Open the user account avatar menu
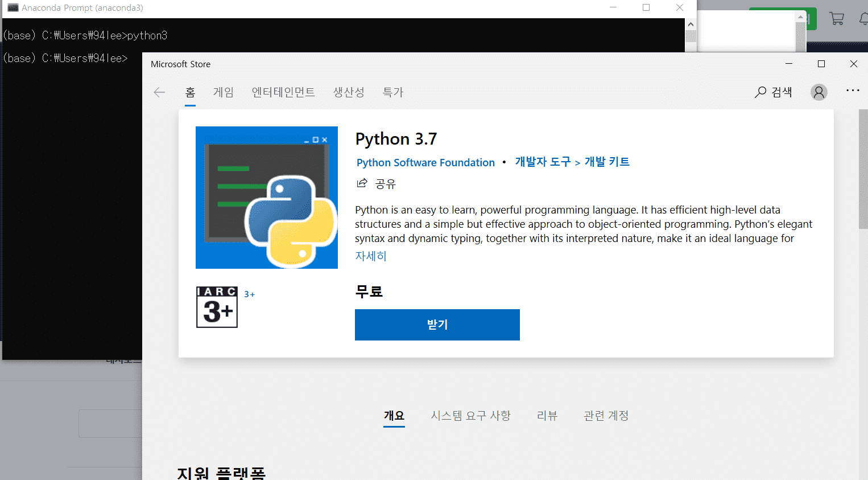This screenshot has width=868, height=480. click(x=819, y=92)
